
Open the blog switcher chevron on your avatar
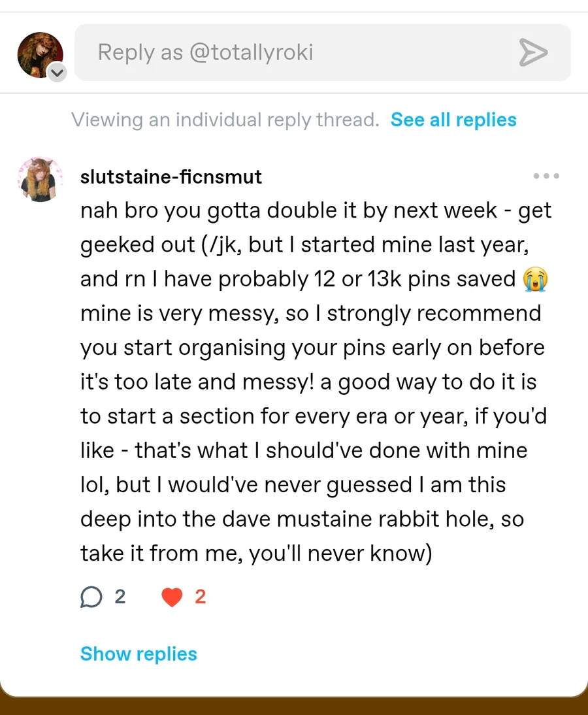click(58, 72)
